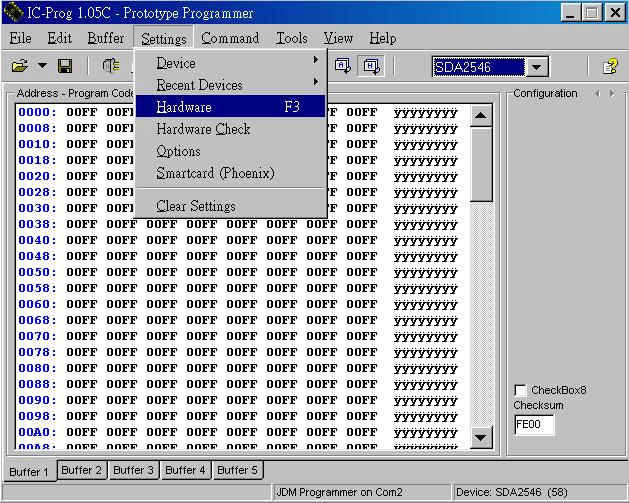
Task: Open the Command menu
Action: (x=230, y=38)
